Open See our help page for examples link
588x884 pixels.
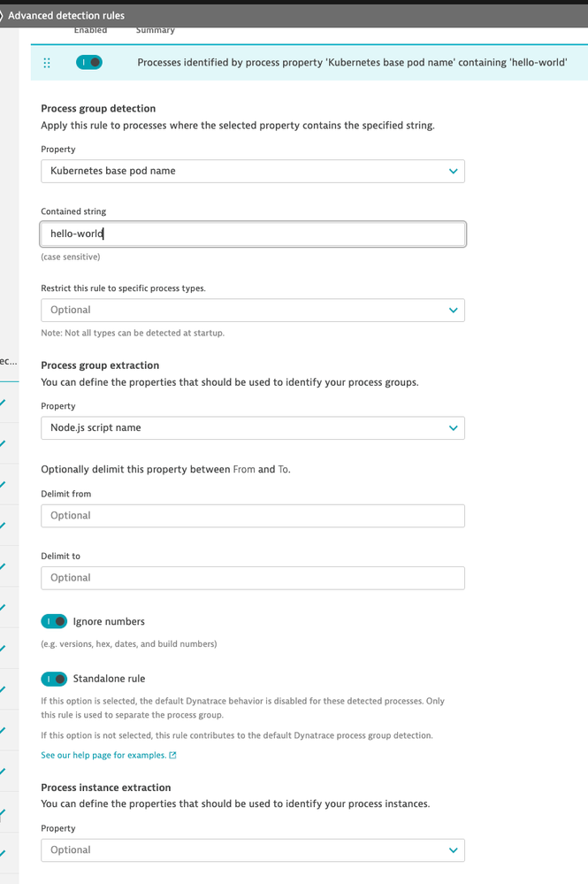coord(103,755)
